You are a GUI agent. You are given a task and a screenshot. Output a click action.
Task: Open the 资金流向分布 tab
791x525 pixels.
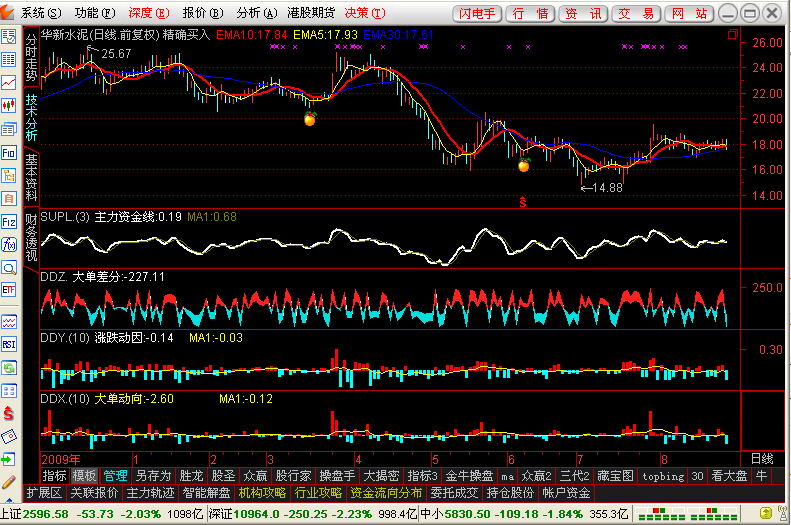click(x=386, y=493)
